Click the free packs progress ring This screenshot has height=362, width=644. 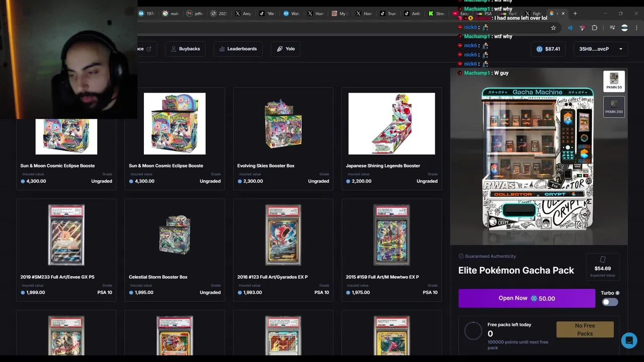[x=473, y=331]
